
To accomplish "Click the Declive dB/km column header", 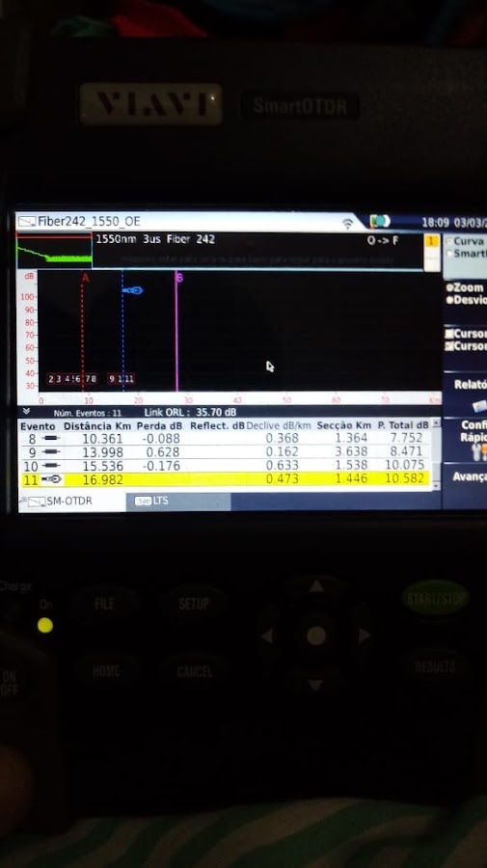I will pyautogui.click(x=279, y=425).
